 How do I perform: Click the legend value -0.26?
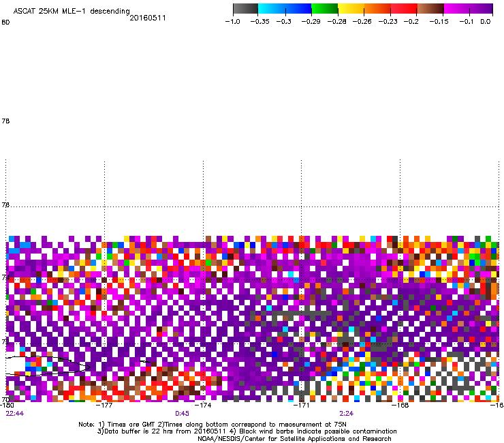(362, 22)
